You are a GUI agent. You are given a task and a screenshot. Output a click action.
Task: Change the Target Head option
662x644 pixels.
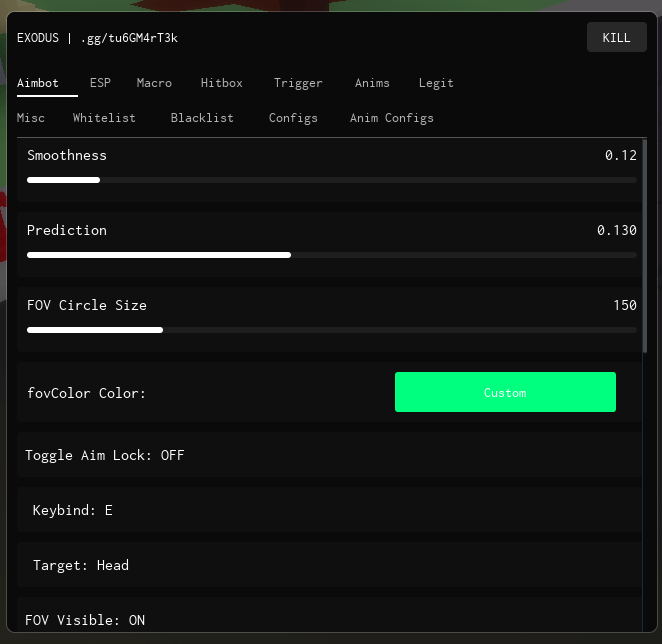point(81,565)
